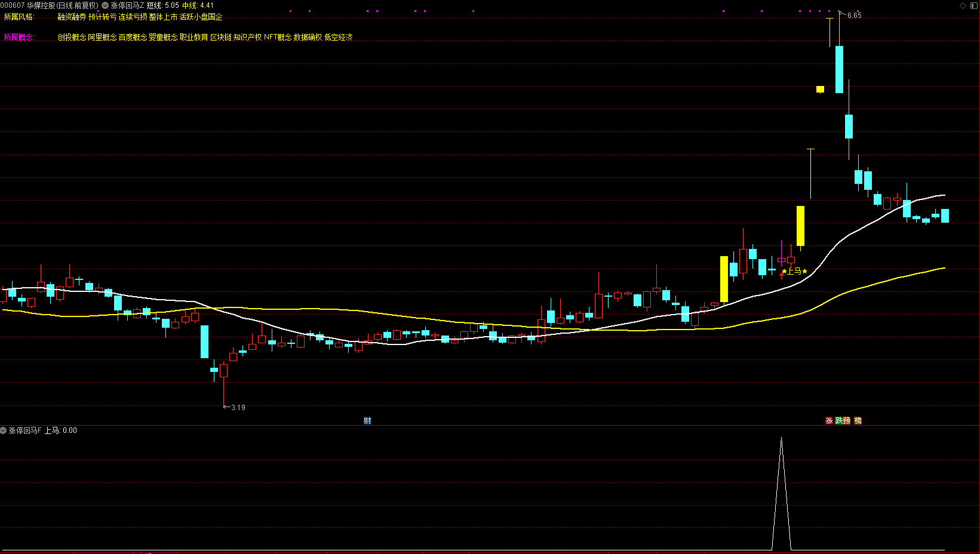Click the 活跃小盘国企 style tag

[201, 17]
